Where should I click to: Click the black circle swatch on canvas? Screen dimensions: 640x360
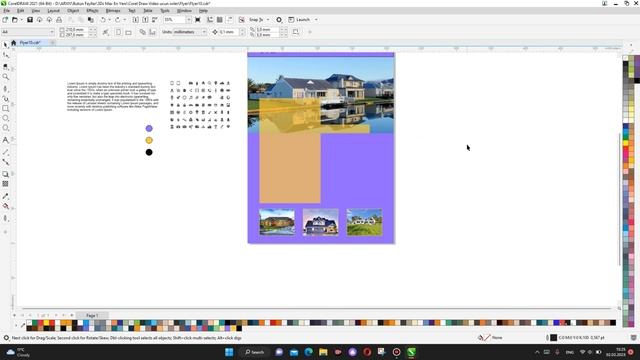pyautogui.click(x=149, y=152)
